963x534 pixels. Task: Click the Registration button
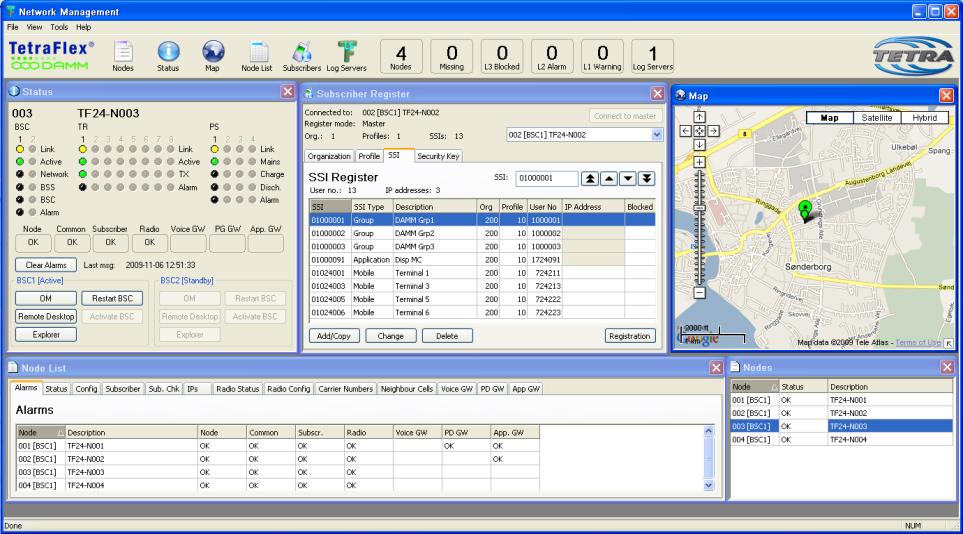pyautogui.click(x=630, y=336)
